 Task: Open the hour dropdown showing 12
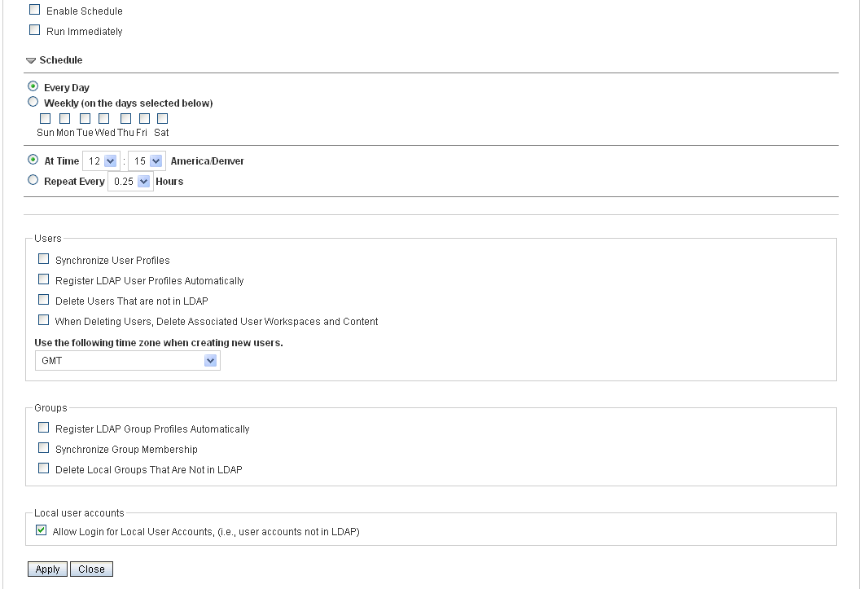pos(102,161)
